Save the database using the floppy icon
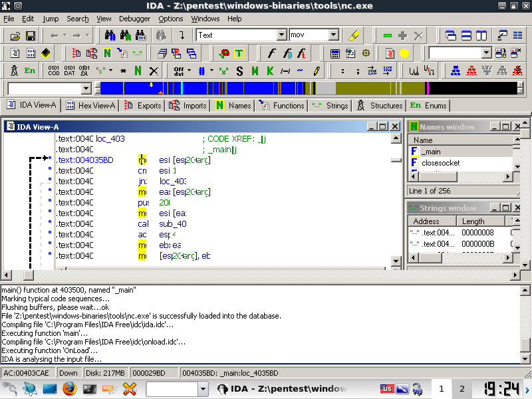Screen dimensions: 532x399 (31, 35)
